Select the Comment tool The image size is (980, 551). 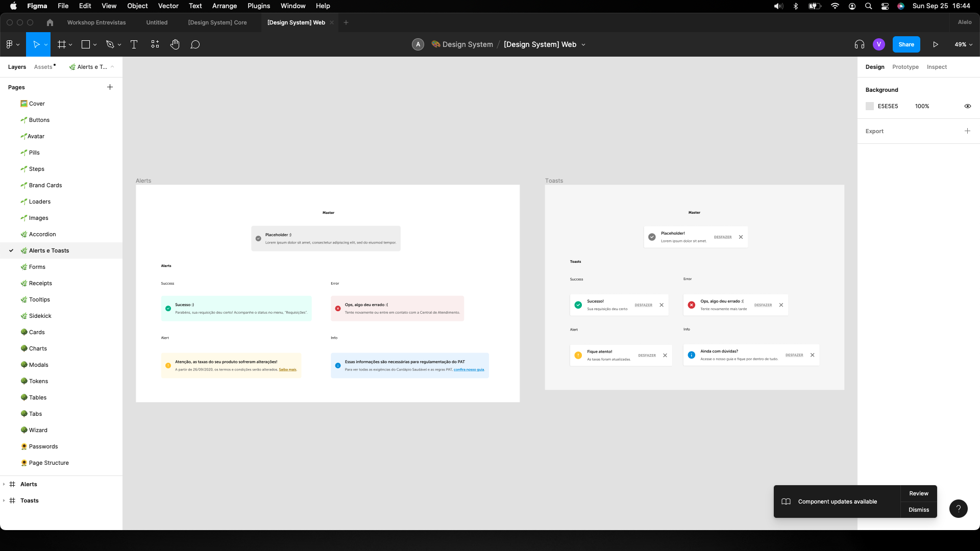pyautogui.click(x=195, y=44)
